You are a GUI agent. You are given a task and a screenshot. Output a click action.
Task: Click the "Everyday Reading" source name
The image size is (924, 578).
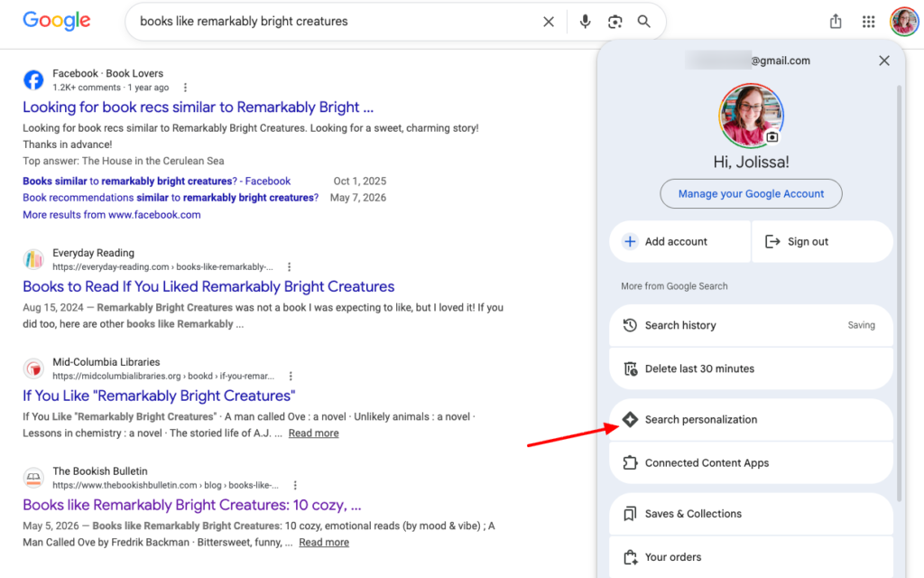point(93,253)
